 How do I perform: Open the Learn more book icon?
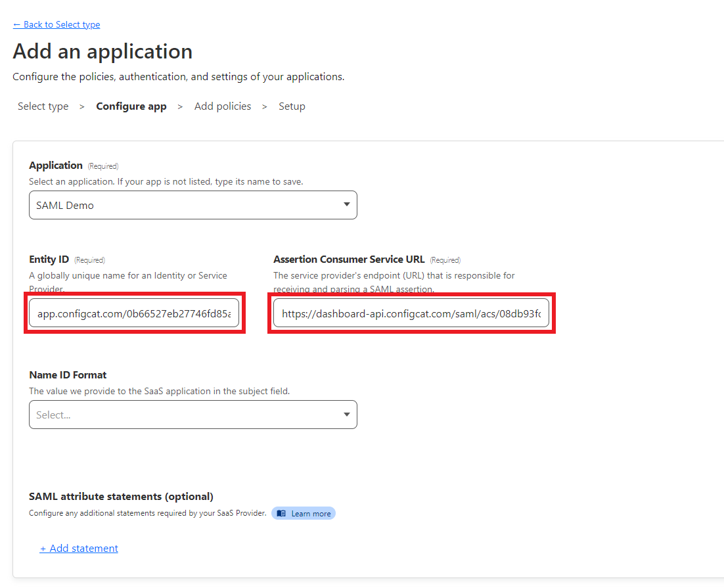click(283, 513)
